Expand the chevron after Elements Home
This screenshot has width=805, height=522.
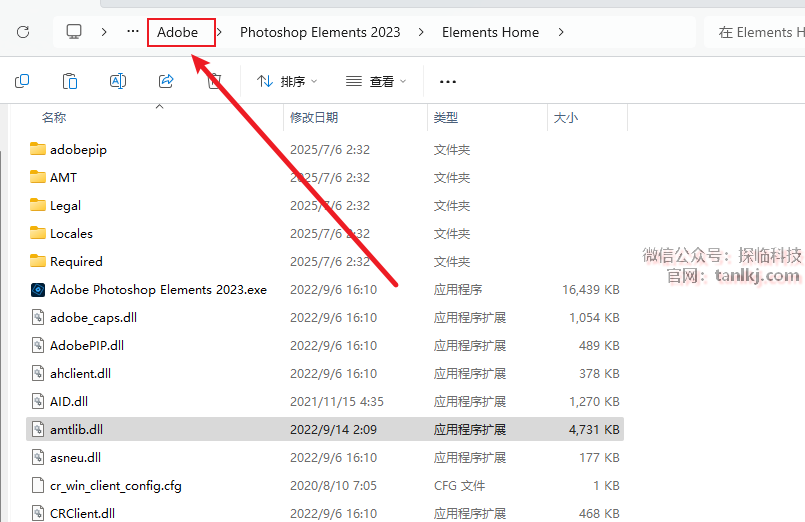[x=561, y=32]
